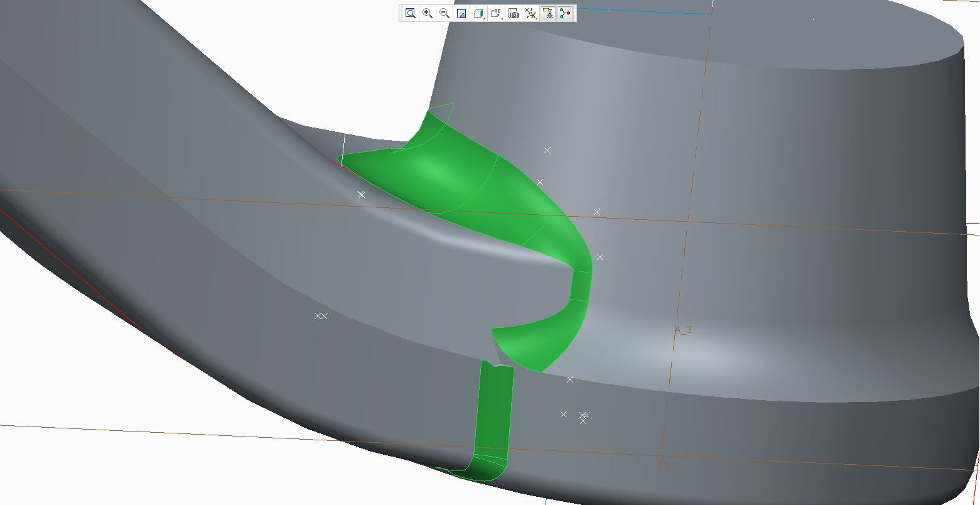Open the Saved Orientations dropdown
Viewport: 980px width, 505px height.
(497, 13)
